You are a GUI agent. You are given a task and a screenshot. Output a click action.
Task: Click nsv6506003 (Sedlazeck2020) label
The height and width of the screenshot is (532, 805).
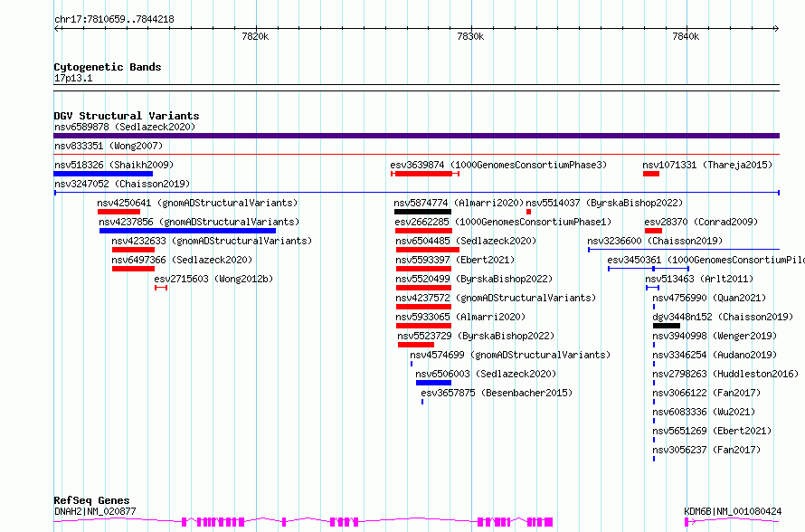(486, 374)
